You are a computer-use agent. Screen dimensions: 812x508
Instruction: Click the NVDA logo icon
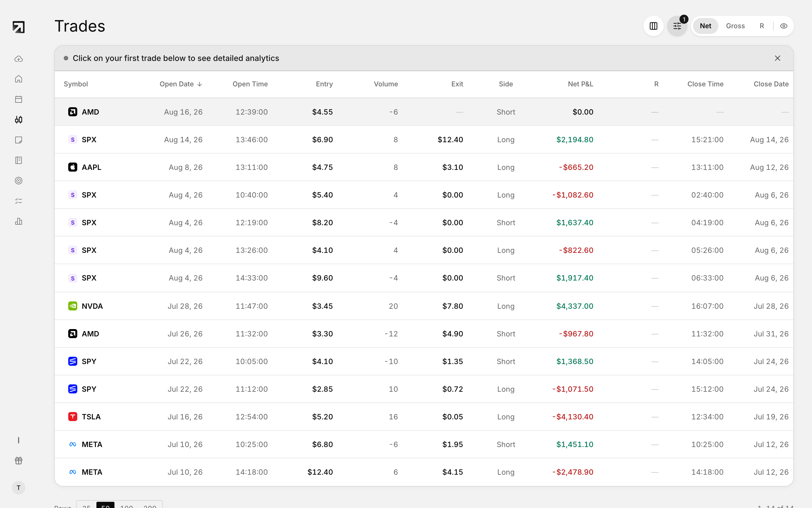[72, 306]
